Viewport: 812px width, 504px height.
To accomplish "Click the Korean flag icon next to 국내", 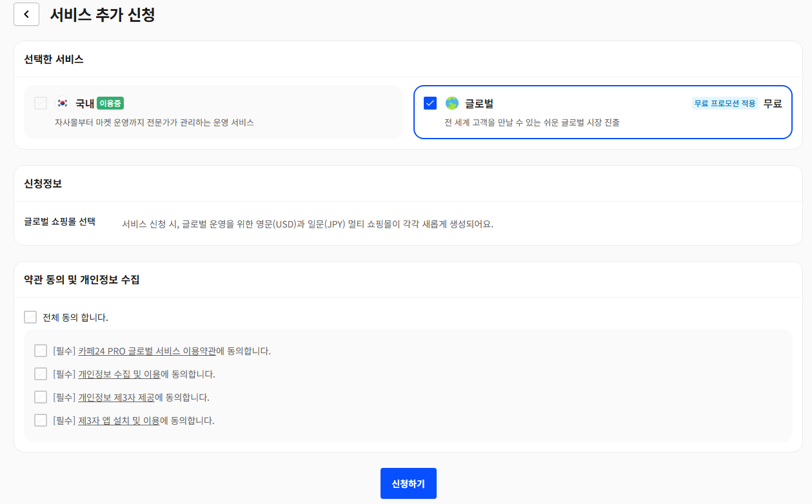I will tap(63, 103).
